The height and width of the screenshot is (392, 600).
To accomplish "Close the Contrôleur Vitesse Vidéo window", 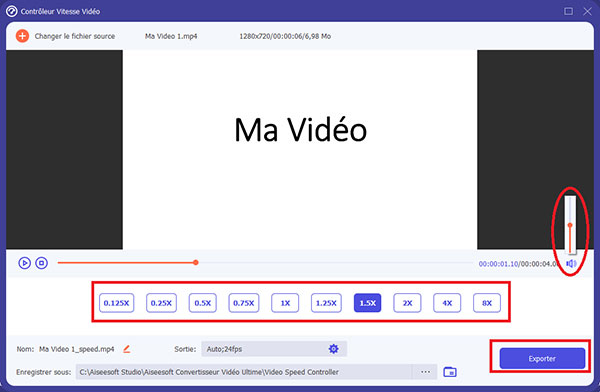I will pyautogui.click(x=587, y=11).
